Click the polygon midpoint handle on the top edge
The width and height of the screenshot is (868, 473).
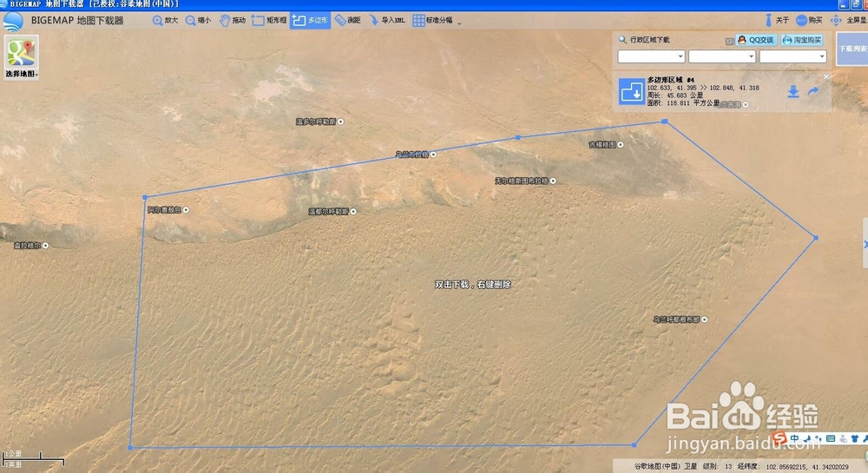coord(517,137)
